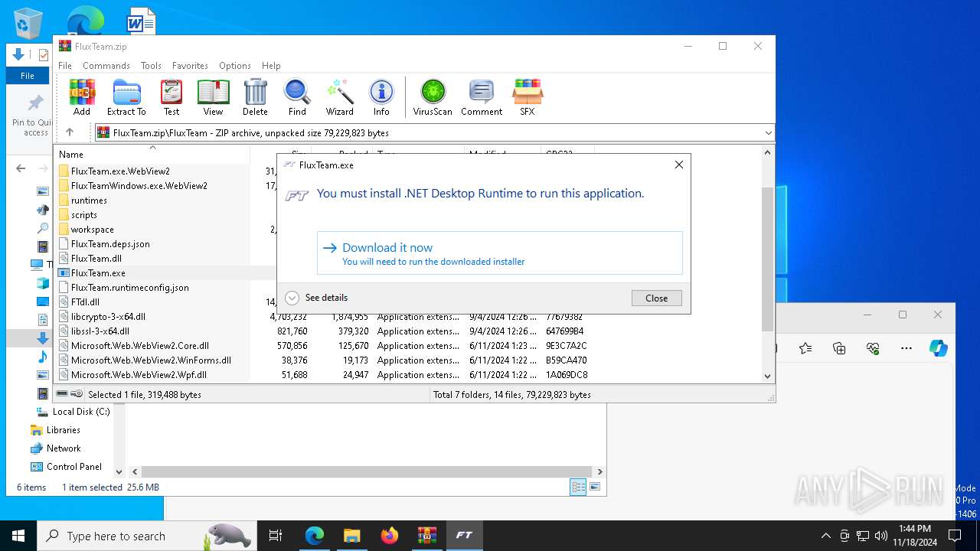Image resolution: width=980 pixels, height=551 pixels.
Task: Click the WinRAR vertical scrollbar thumb
Action: (x=767, y=258)
